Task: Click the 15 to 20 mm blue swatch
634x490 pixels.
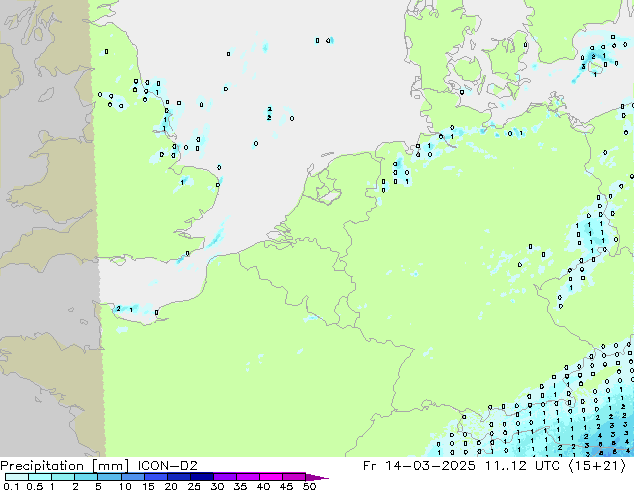Action: point(156,477)
